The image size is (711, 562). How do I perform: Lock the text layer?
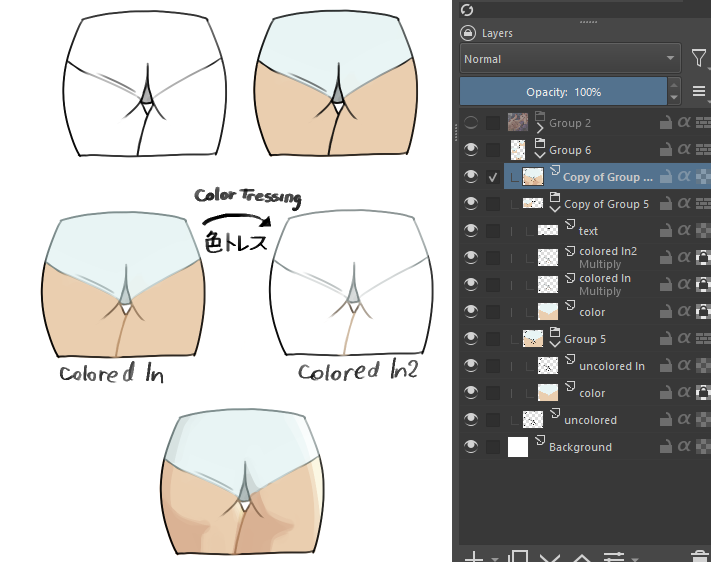pyautogui.click(x=666, y=230)
